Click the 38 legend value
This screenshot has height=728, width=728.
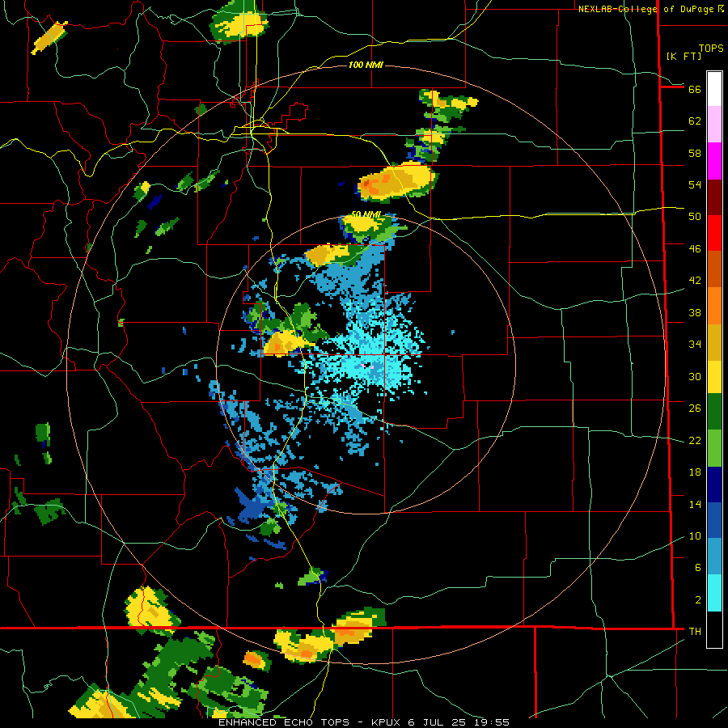695,312
